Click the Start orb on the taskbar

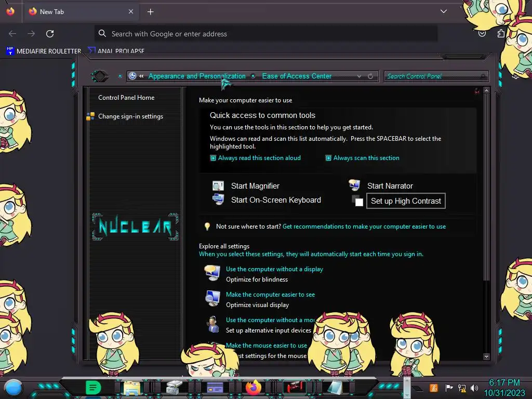point(14,388)
